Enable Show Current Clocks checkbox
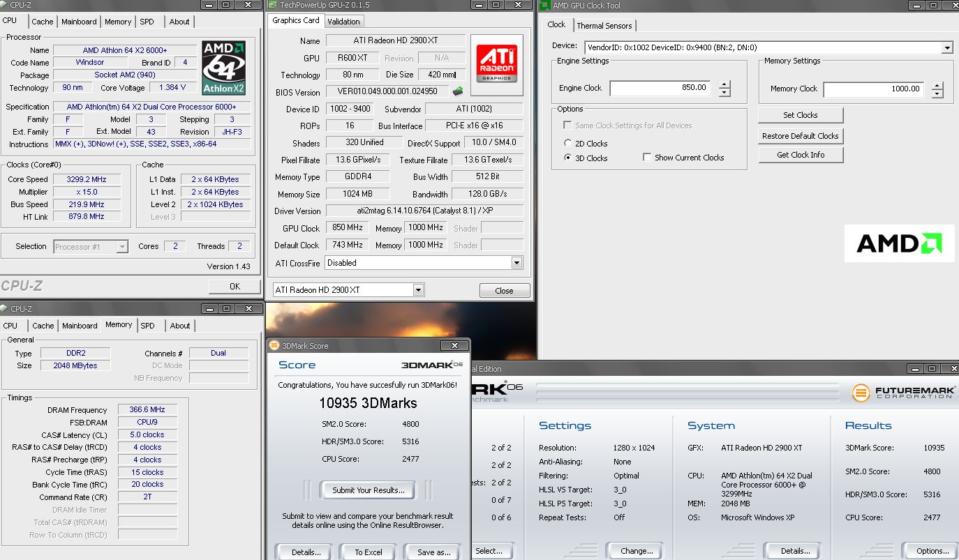959x560 pixels. pyautogui.click(x=647, y=158)
